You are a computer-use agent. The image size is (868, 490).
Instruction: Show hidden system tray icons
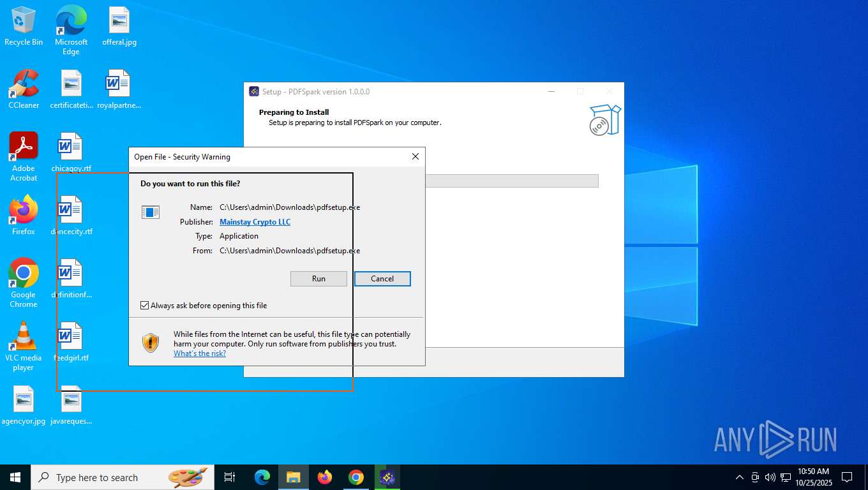coord(740,477)
